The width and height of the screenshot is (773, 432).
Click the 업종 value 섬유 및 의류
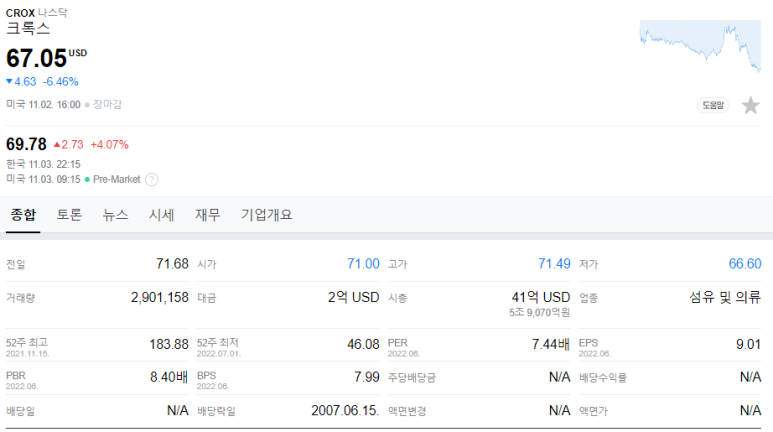(x=725, y=297)
